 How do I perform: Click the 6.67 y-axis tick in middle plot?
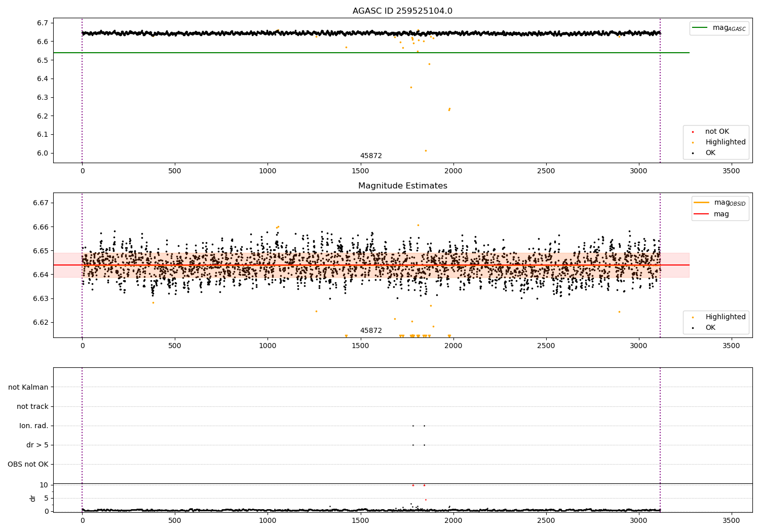(x=40, y=203)
